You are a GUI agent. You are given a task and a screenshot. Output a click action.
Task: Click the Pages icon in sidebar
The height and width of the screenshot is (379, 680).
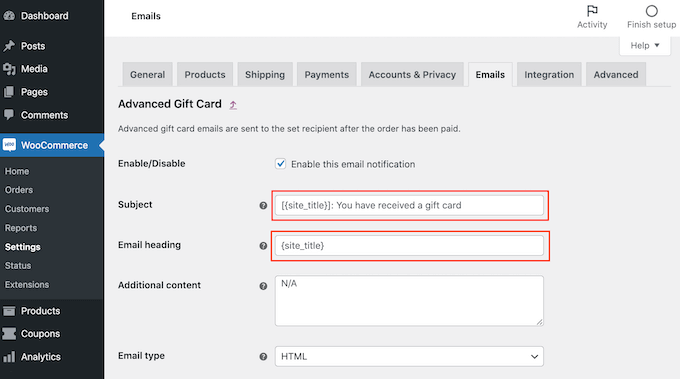9,92
